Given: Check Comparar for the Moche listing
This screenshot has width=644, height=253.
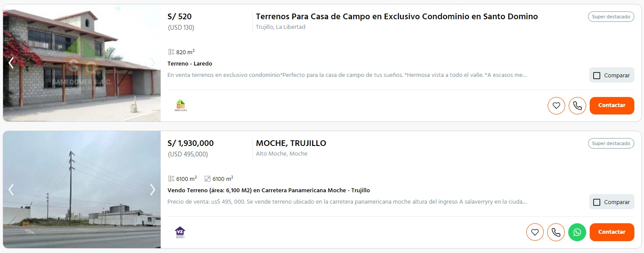Looking at the screenshot, I should click(x=597, y=202).
